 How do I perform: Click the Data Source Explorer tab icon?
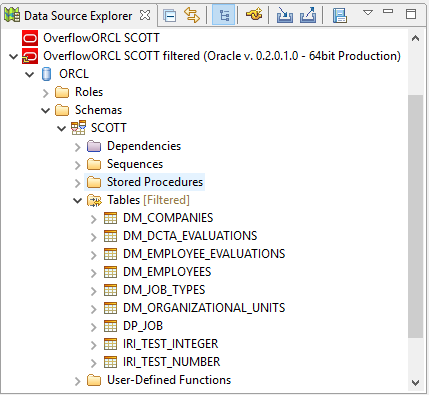[x=12, y=16]
